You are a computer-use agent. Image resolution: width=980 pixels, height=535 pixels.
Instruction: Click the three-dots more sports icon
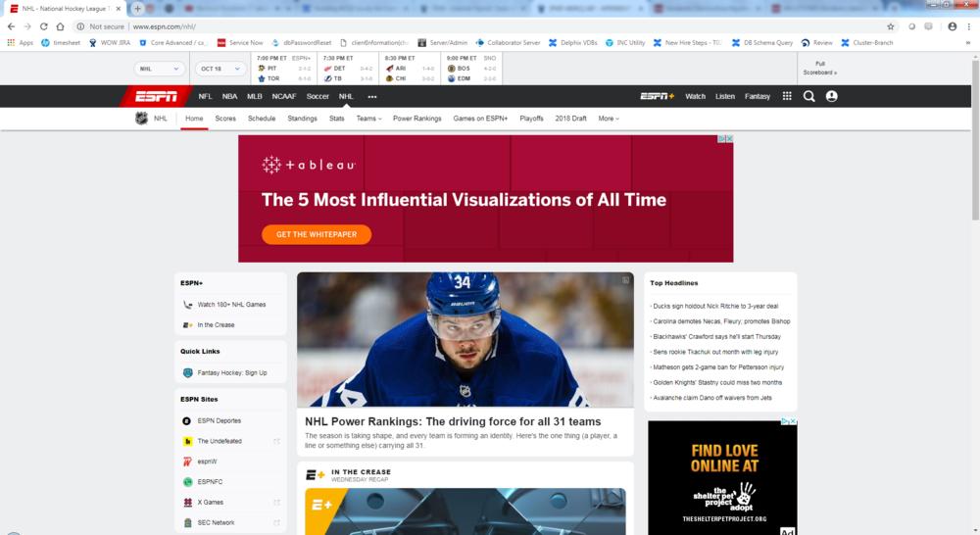pos(372,97)
